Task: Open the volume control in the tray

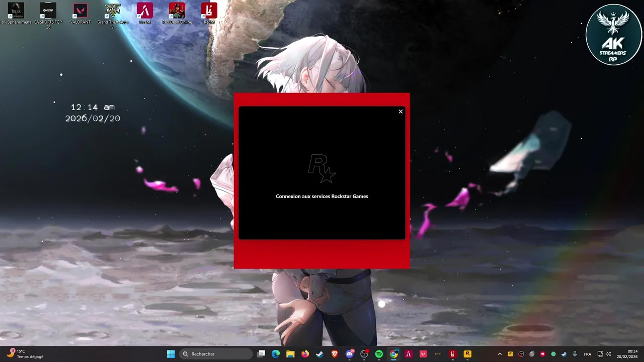Action: 608,354
